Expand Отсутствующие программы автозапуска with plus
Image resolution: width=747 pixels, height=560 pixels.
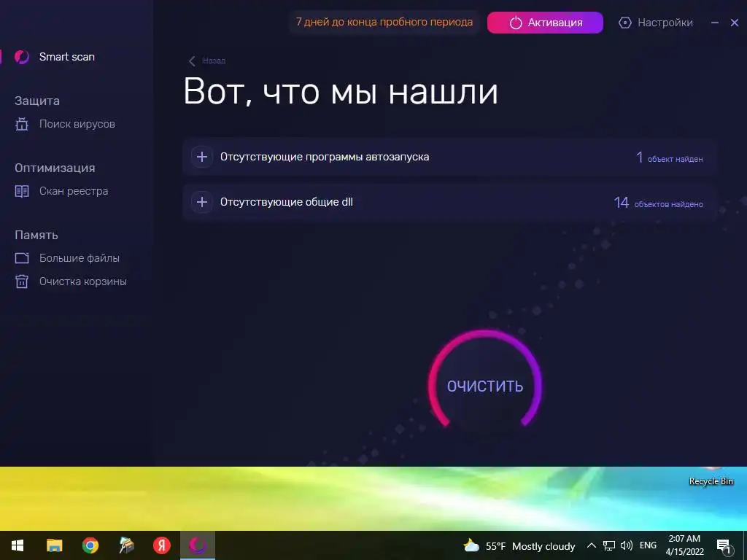click(202, 157)
